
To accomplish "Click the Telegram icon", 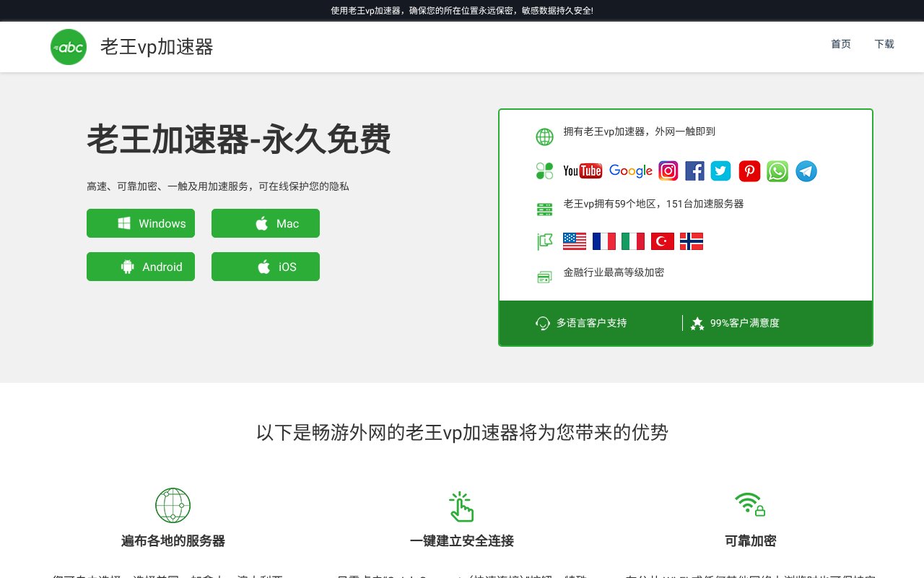I will (x=806, y=171).
